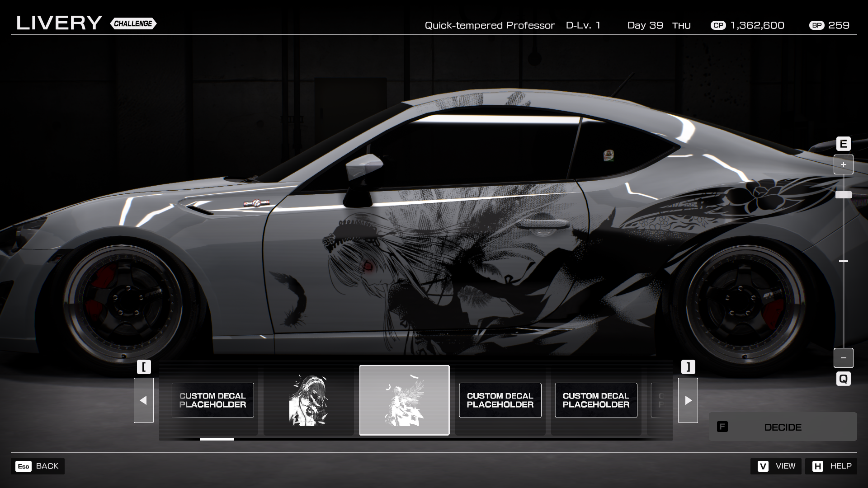The height and width of the screenshot is (488, 868).
Task: Click the right bracket key icon
Action: (x=688, y=367)
